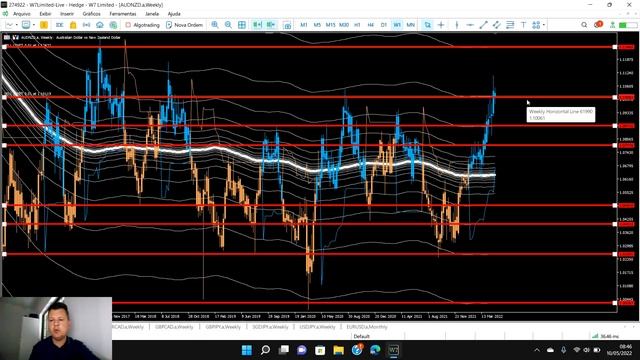Select the H1 timeframe

[x=357, y=25]
